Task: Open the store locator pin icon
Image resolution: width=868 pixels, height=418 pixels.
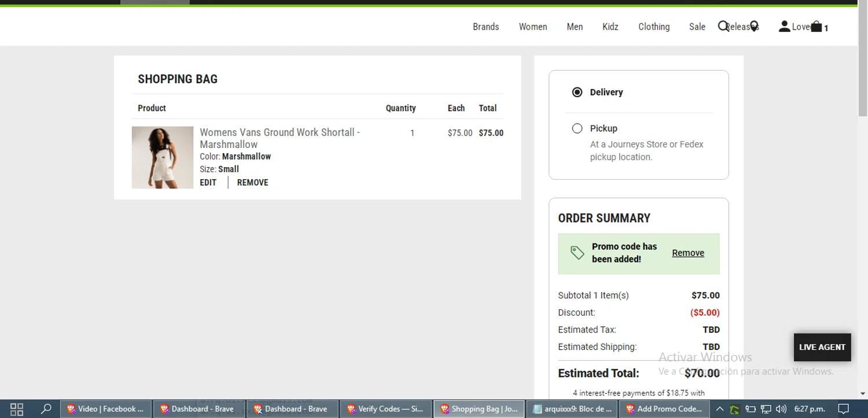Action: (754, 27)
